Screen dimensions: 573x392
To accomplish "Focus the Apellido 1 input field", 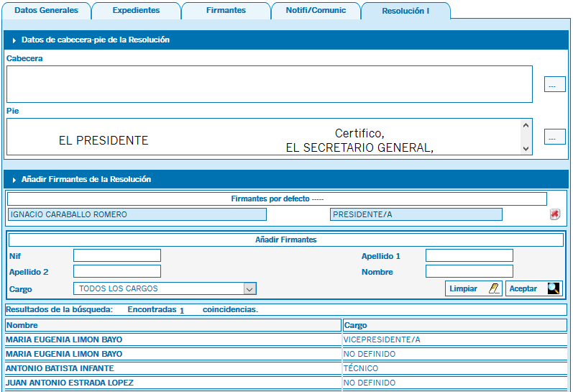I will pyautogui.click(x=469, y=255).
